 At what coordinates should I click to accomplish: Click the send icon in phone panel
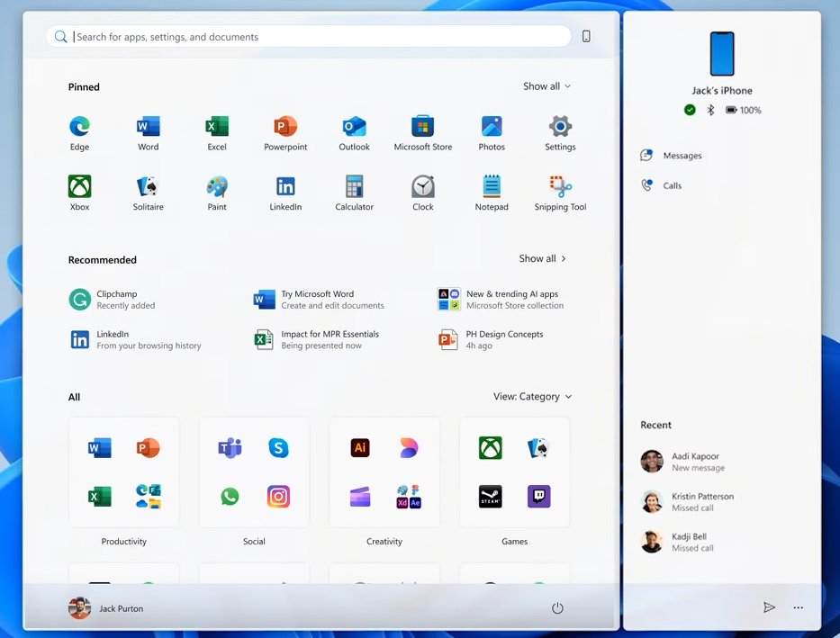tap(769, 607)
